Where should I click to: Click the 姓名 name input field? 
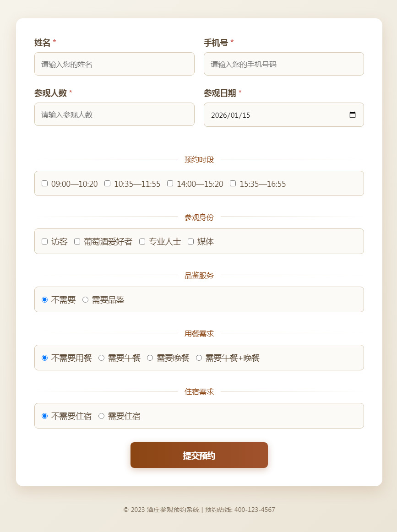click(114, 64)
